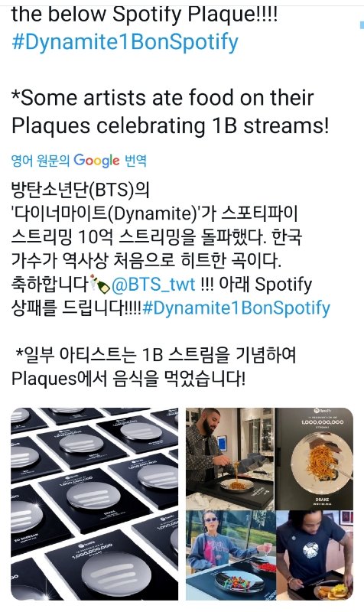View the Spotify plaques grid photo
Screen dimensions: 364x612
click(94, 504)
